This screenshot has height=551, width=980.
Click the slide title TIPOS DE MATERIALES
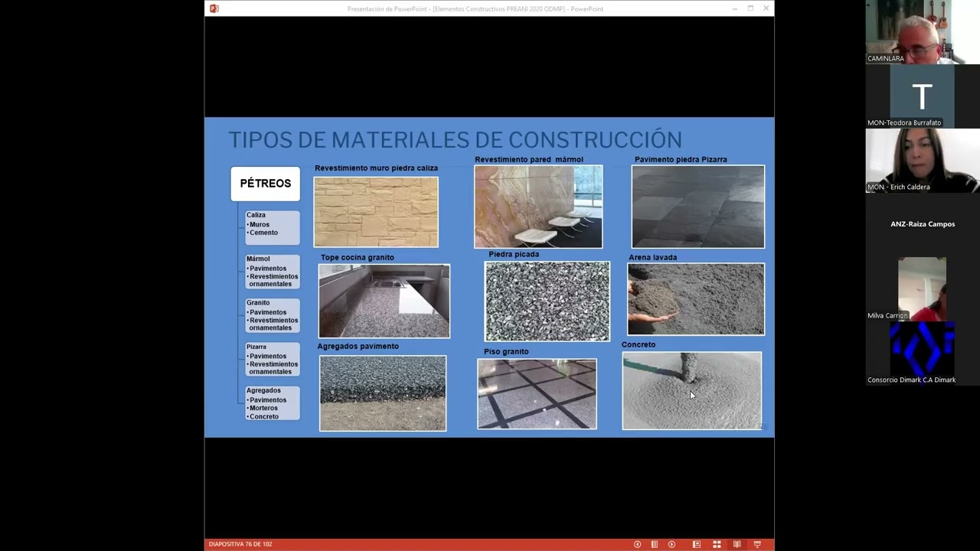coord(455,140)
